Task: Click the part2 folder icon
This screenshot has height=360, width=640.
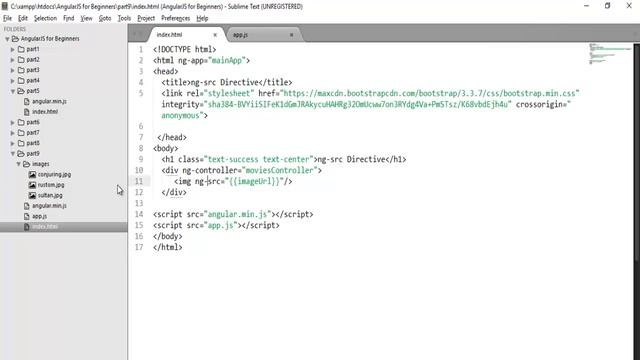Action: 21,60
